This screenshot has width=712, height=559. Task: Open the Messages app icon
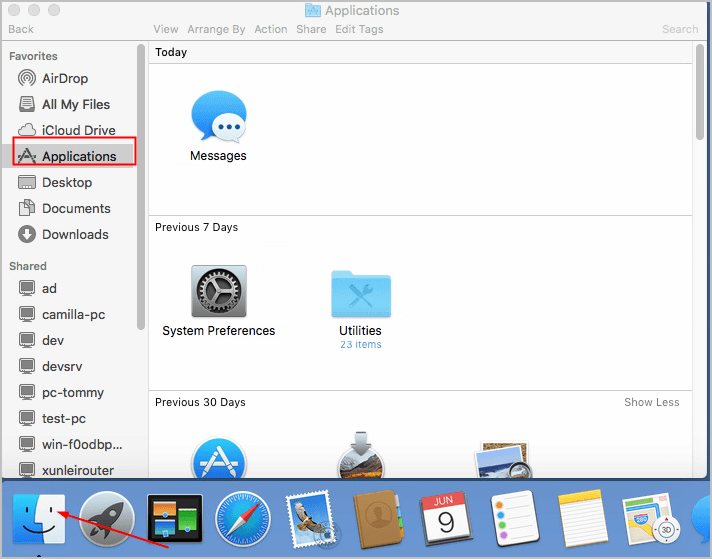219,117
